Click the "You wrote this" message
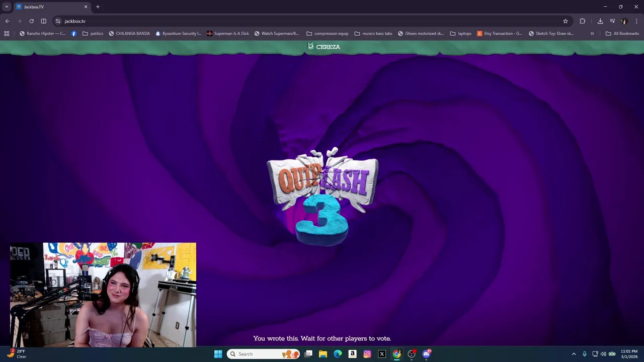Image resolution: width=644 pixels, height=362 pixels. (322, 338)
